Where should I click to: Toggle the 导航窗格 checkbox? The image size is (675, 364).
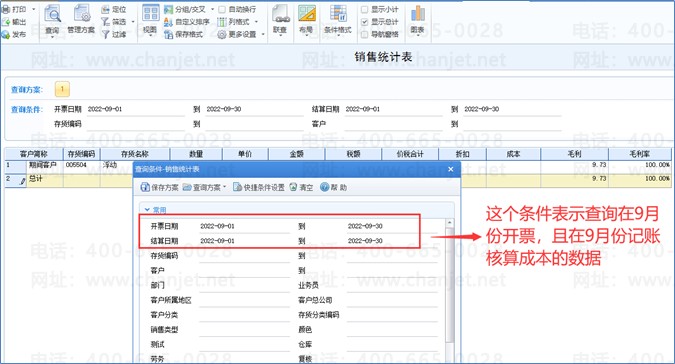(x=364, y=34)
